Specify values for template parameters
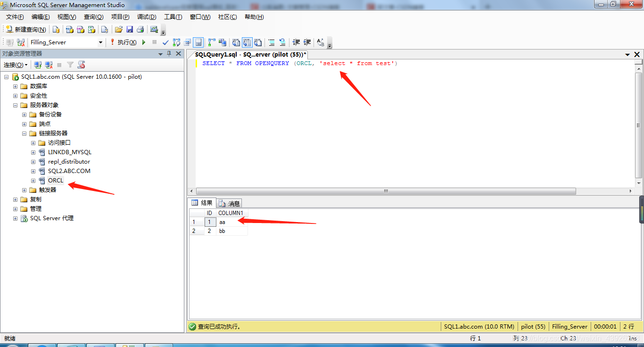Image resolution: width=644 pixels, height=347 pixels. tap(321, 42)
